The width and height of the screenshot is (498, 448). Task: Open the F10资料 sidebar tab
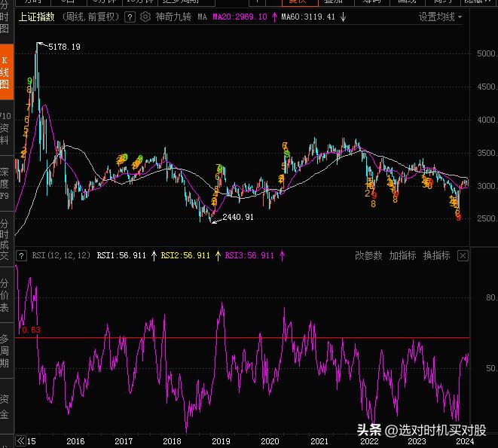click(6, 128)
